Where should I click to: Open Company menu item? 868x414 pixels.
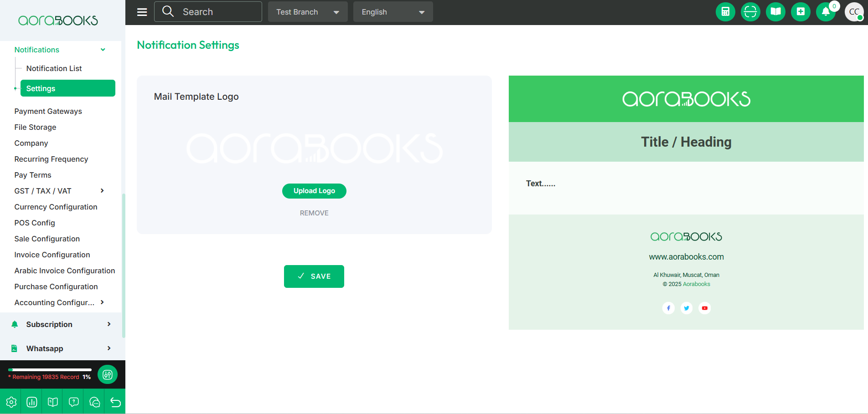tap(31, 143)
